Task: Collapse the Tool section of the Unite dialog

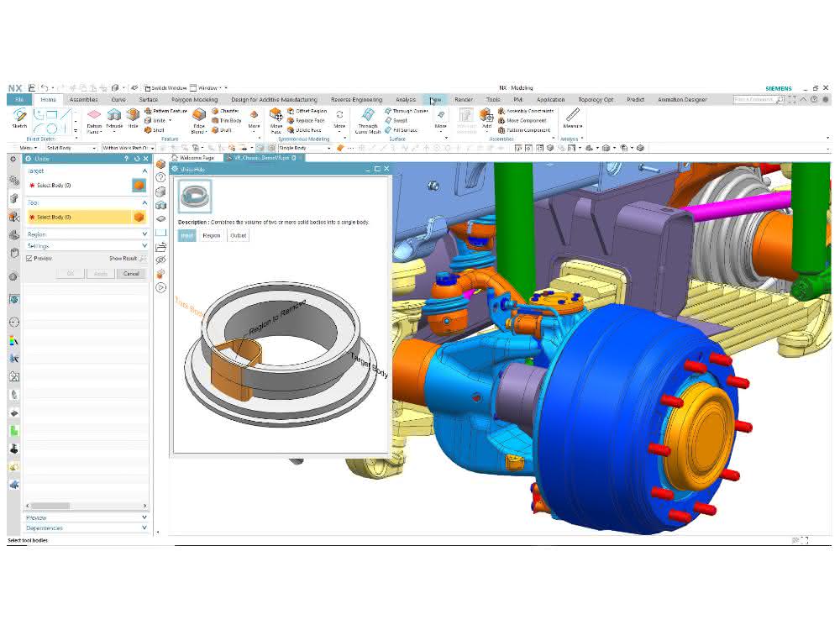Action: [x=144, y=203]
